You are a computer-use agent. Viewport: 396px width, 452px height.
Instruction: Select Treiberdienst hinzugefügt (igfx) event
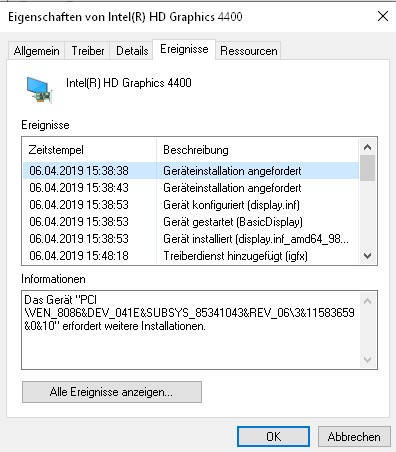191,256
